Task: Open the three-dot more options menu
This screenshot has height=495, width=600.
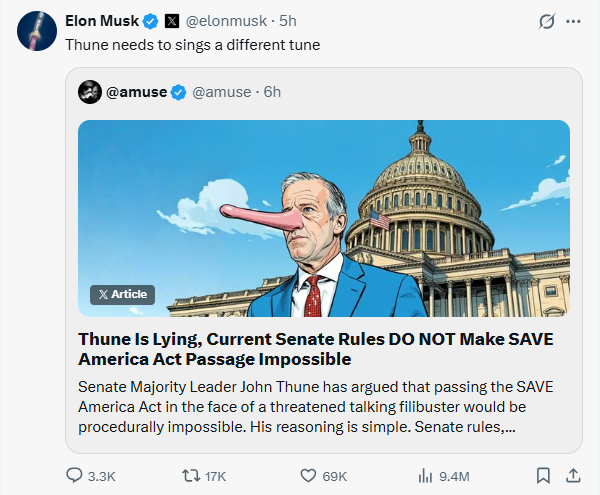Action: [x=573, y=21]
